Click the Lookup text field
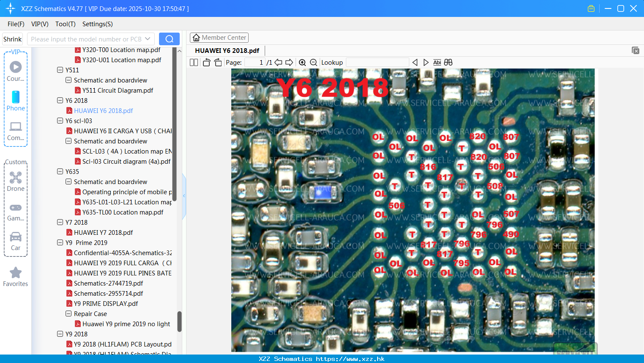This screenshot has width=644, height=363. [x=377, y=62]
